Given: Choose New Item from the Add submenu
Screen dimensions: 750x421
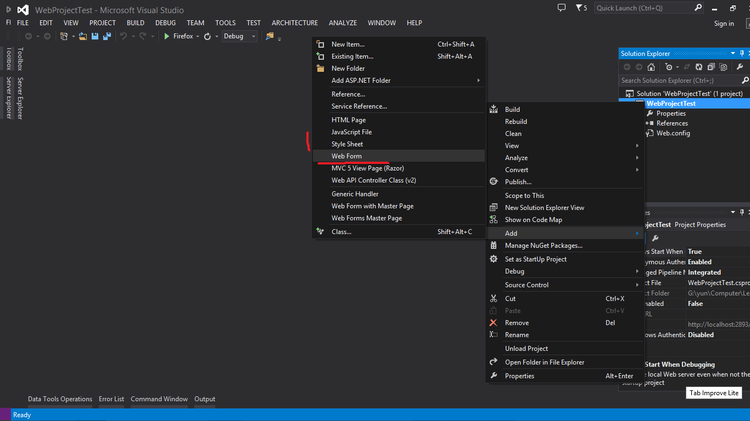Looking at the screenshot, I should click(398, 44).
